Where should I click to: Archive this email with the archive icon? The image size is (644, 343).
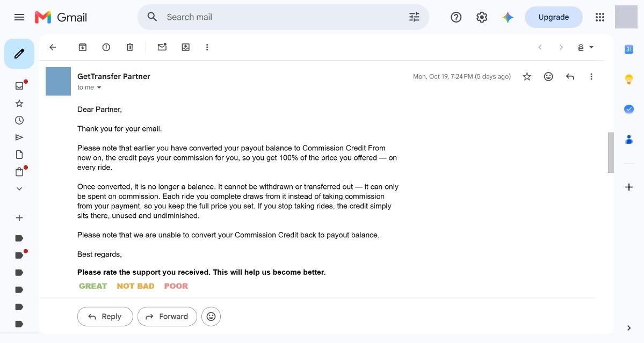coord(83,47)
